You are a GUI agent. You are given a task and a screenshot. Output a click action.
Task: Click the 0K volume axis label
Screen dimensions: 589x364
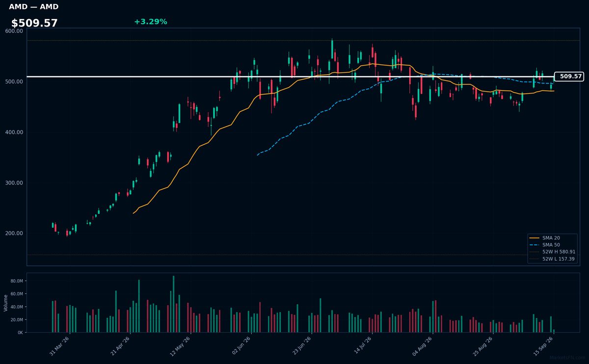click(x=20, y=333)
